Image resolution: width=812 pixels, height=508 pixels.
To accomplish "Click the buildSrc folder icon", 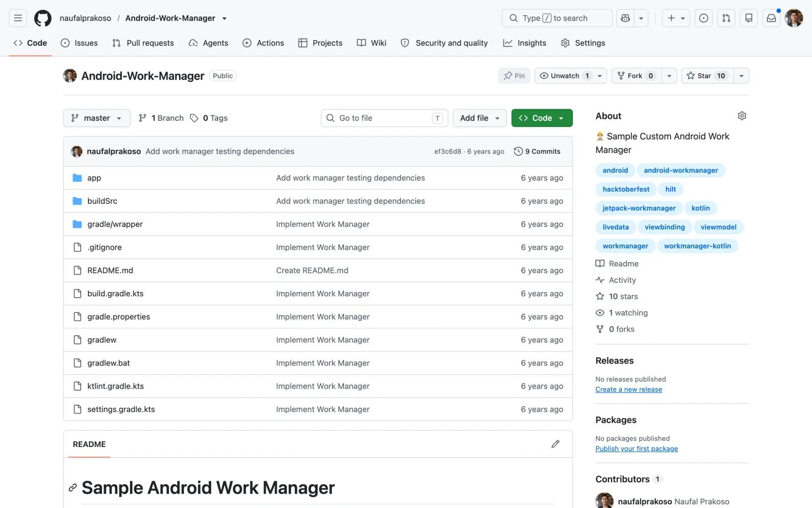I will [x=77, y=201].
